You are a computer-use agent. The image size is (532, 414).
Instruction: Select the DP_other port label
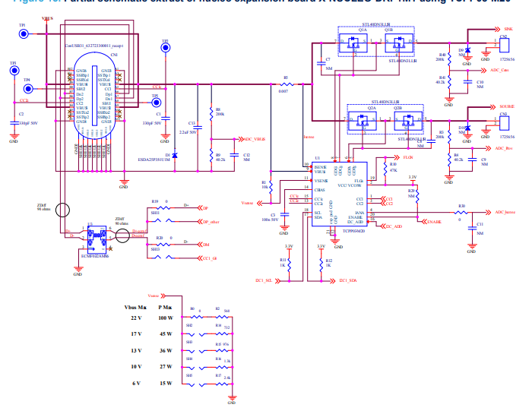pyautogui.click(x=211, y=222)
